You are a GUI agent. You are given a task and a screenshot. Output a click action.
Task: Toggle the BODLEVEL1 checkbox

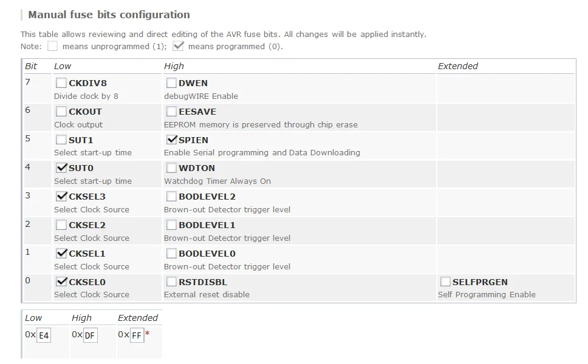(171, 225)
